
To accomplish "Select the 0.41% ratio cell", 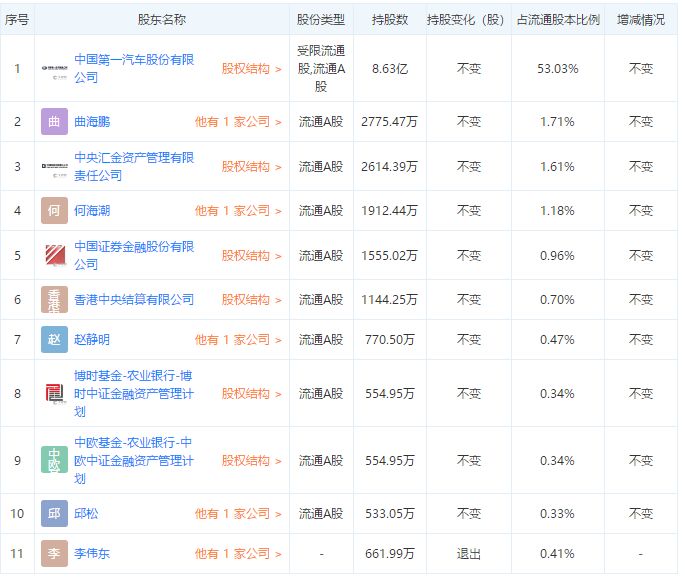I will click(558, 553).
